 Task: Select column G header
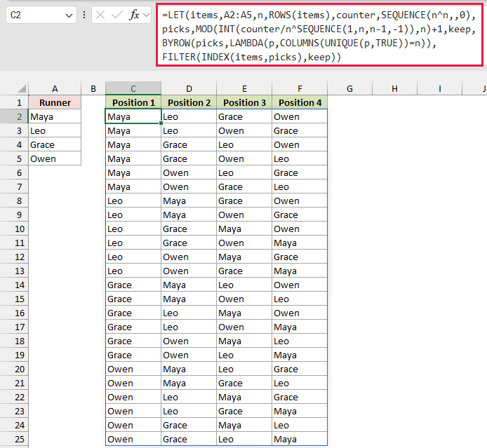(349, 89)
